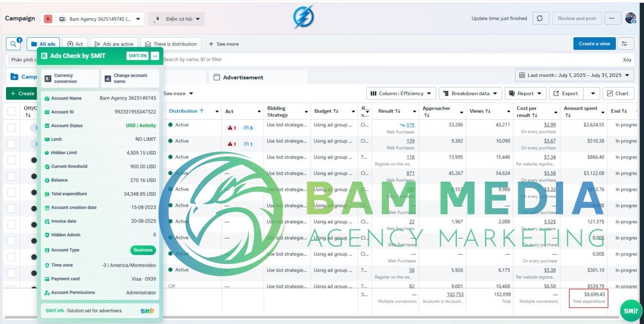Click the red B account badge icon
The height and width of the screenshot is (324, 644).
point(48,19)
